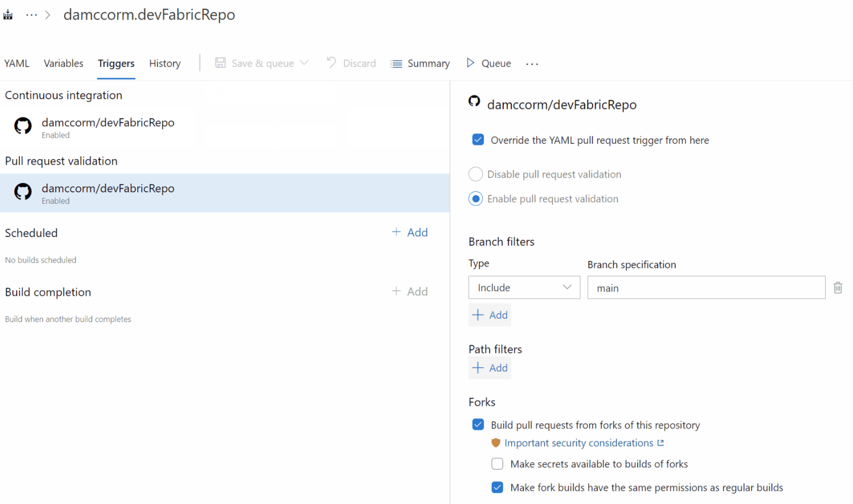The width and height of the screenshot is (853, 504).
Task: Uncheck Override the YAML pull request trigger
Action: [x=477, y=139]
